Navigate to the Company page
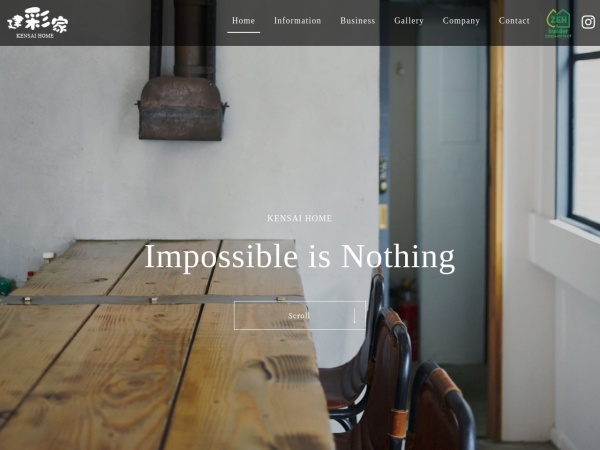This screenshot has height=450, width=600. pyautogui.click(x=461, y=21)
